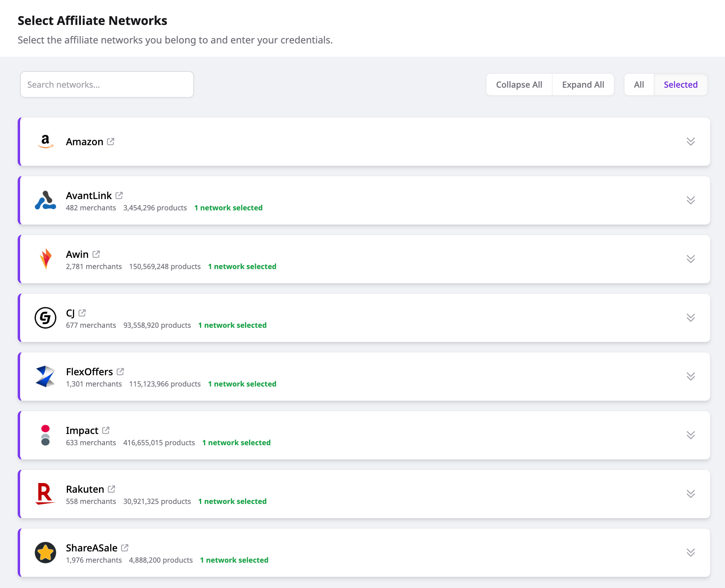Click '1,976 merchants' under ShareASale
Viewport: 725px width, 588px height.
(x=94, y=560)
